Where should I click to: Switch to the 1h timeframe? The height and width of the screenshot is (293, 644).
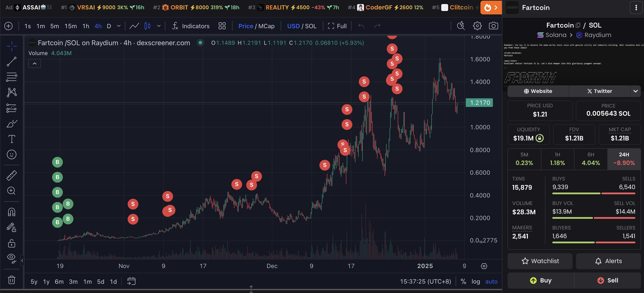pyautogui.click(x=86, y=26)
